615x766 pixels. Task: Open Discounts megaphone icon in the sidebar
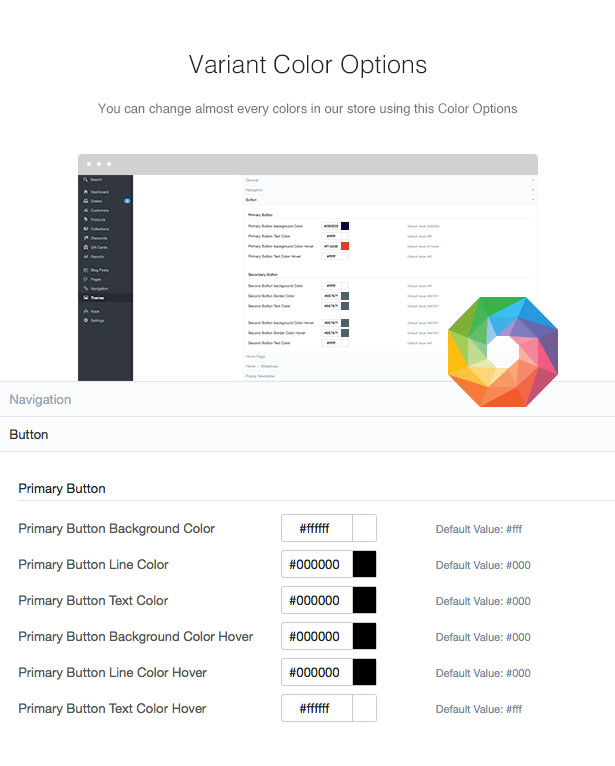tap(86, 238)
